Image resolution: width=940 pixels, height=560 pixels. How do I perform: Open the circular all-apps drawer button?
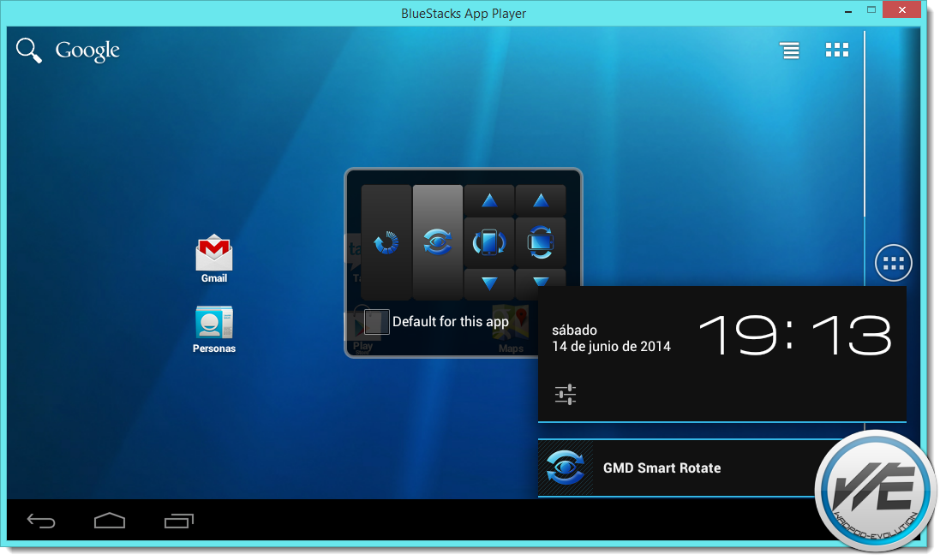pyautogui.click(x=893, y=263)
